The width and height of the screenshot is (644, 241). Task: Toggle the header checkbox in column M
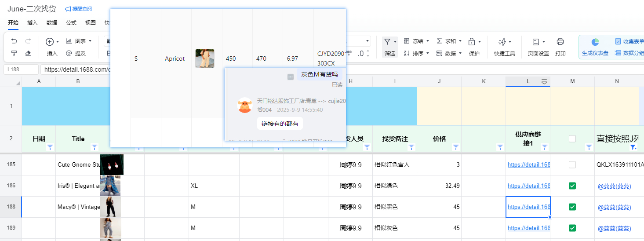tap(572, 139)
